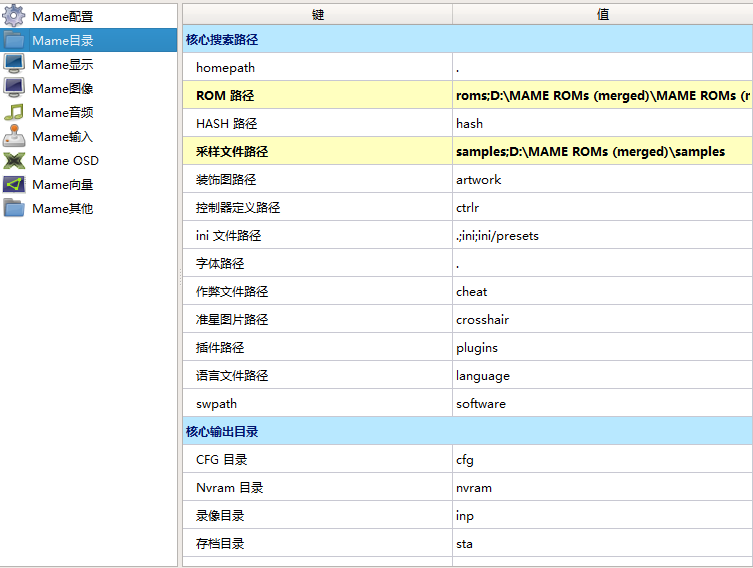Click the vector icon beside Mame向量
This screenshot has height=568, width=753.
click(13, 184)
